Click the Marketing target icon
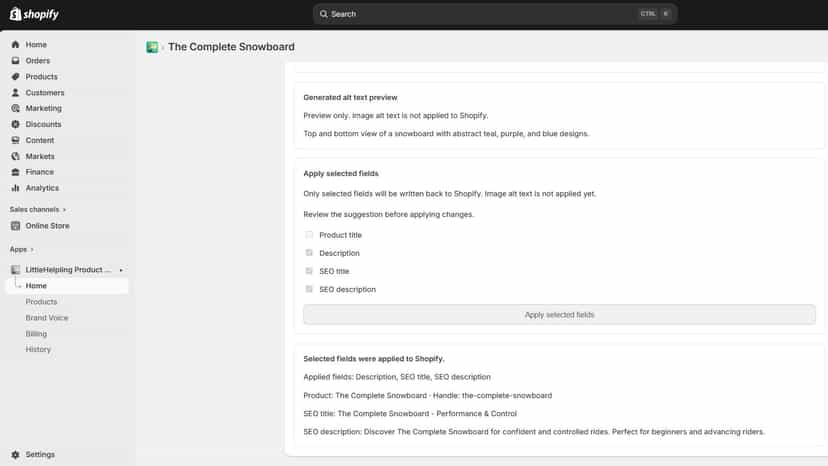The width and height of the screenshot is (828, 466). 15,108
